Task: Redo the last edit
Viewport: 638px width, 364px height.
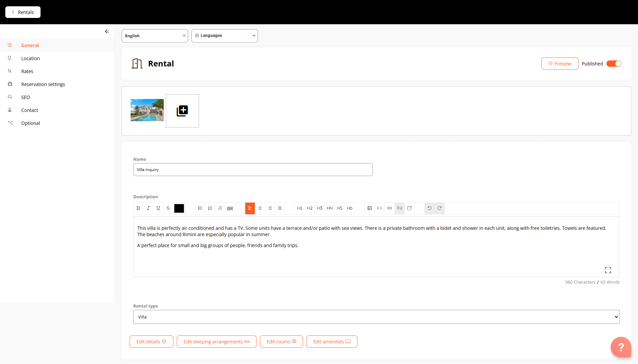Action: (x=439, y=208)
